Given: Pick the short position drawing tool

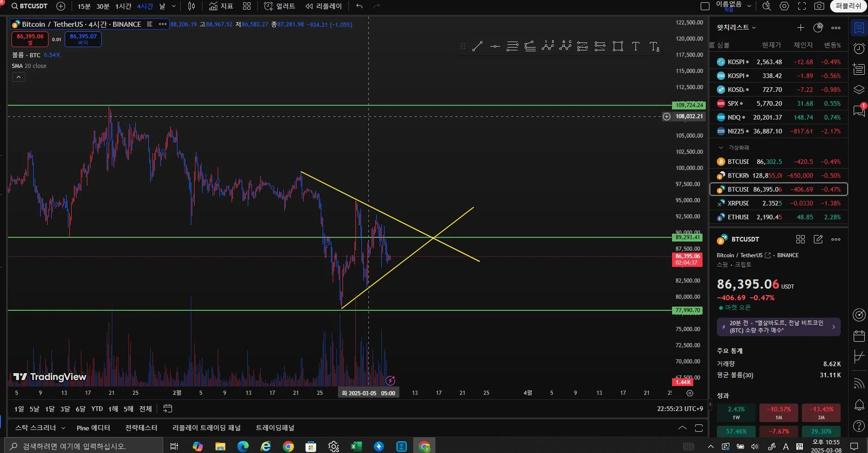Looking at the screenshot, I should coord(600,46).
